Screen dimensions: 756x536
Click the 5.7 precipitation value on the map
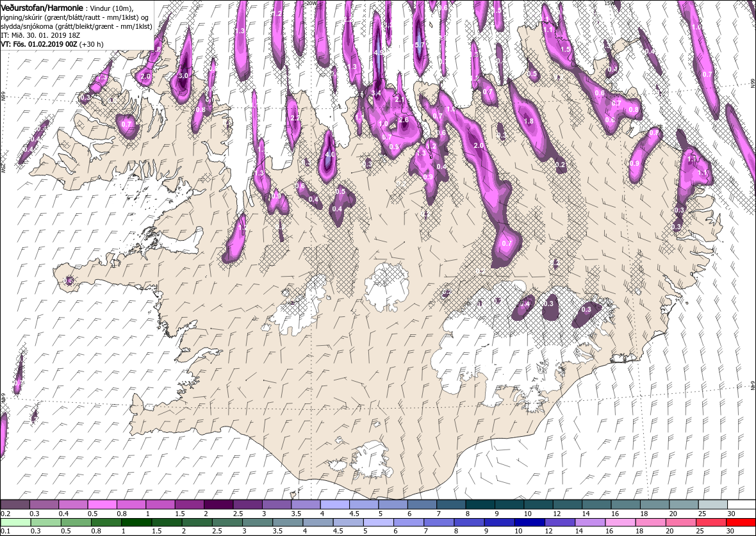click(419, 44)
